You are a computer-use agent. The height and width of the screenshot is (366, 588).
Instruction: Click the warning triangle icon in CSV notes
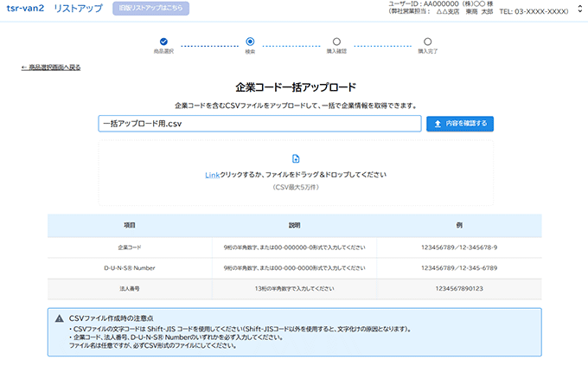pyautogui.click(x=60, y=319)
